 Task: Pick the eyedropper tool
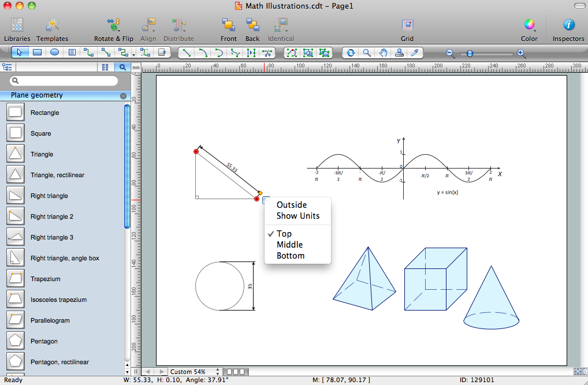(414, 53)
